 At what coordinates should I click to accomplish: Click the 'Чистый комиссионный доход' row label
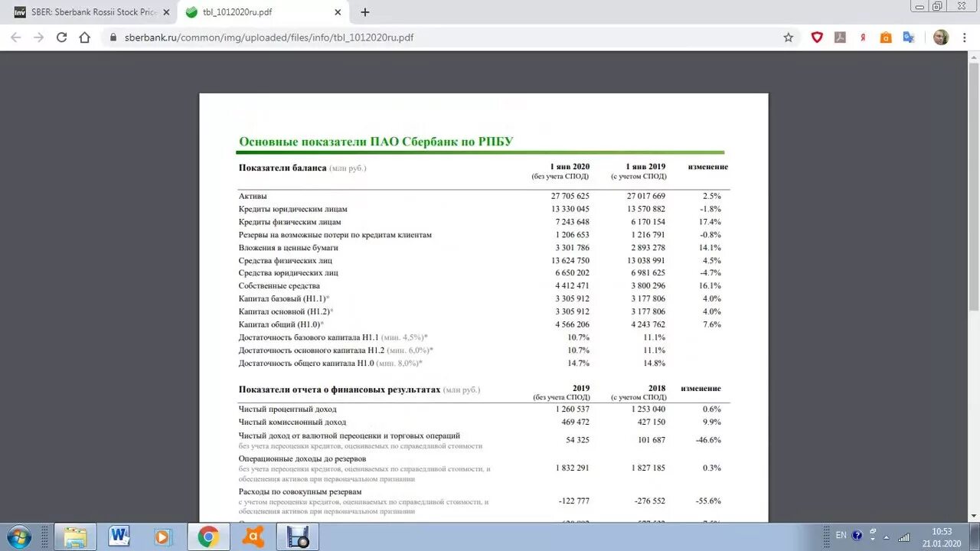292,422
